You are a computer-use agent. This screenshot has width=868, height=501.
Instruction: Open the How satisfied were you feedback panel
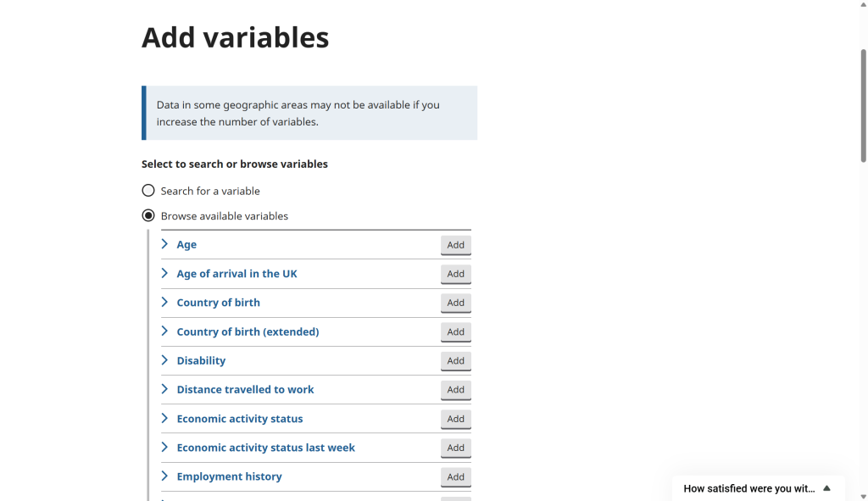(748, 488)
